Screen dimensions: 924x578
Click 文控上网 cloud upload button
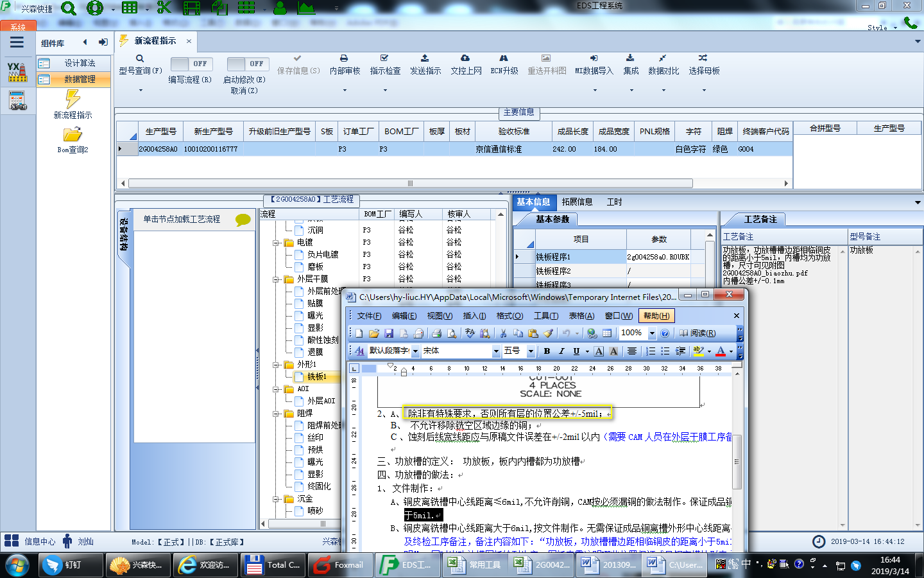coord(466,65)
